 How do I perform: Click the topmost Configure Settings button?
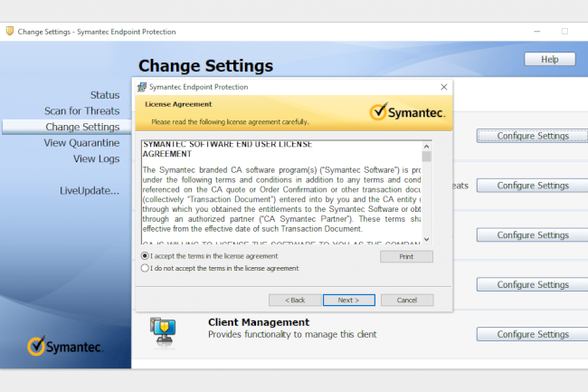(x=533, y=136)
